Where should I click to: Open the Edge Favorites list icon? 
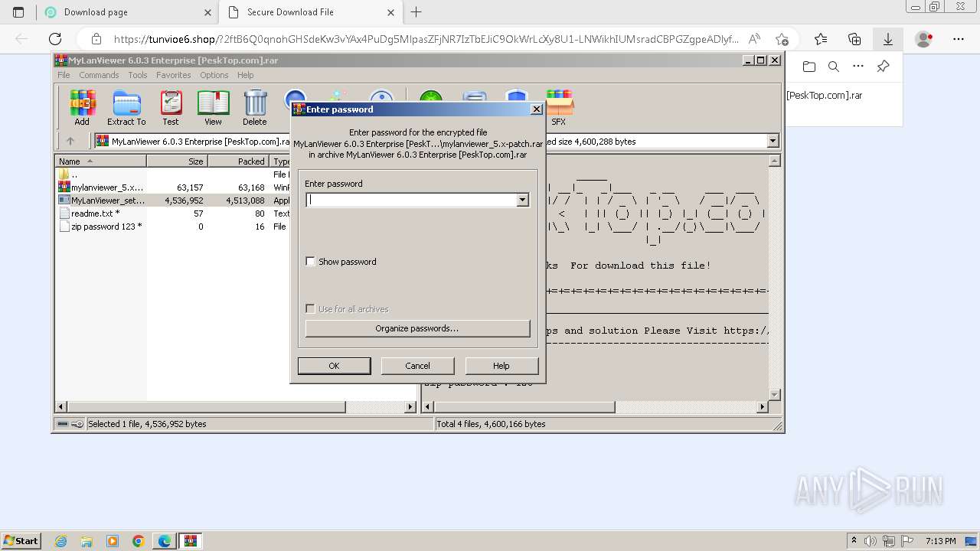pyautogui.click(x=821, y=39)
